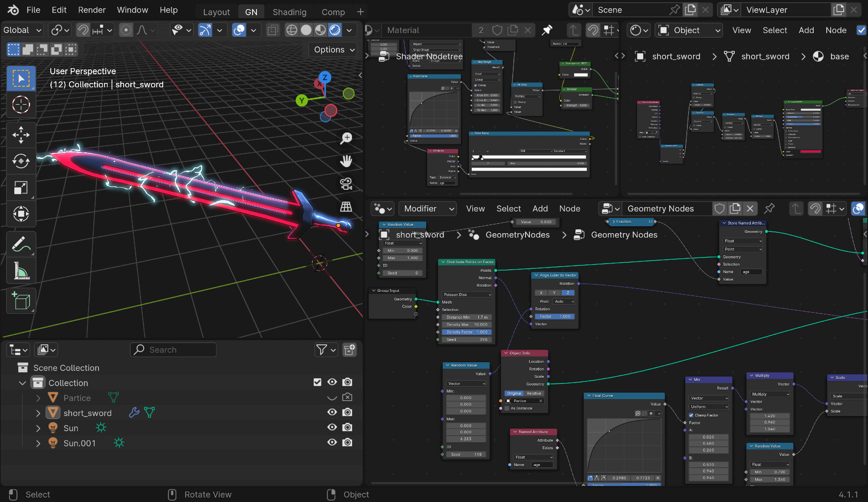Open the Render menu

(x=92, y=10)
